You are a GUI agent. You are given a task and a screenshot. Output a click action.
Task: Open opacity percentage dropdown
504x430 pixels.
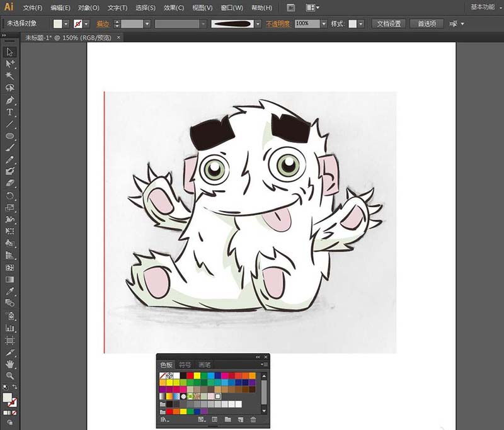tap(324, 24)
